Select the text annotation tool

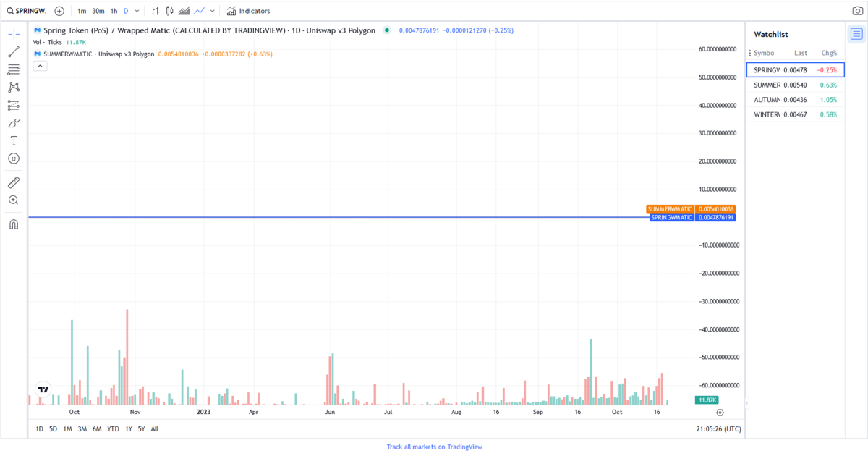[x=14, y=140]
